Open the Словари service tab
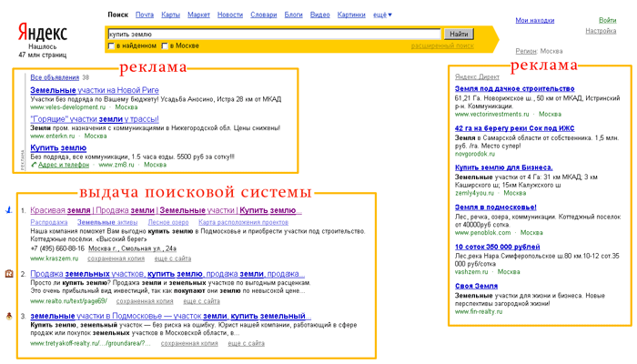 264,15
